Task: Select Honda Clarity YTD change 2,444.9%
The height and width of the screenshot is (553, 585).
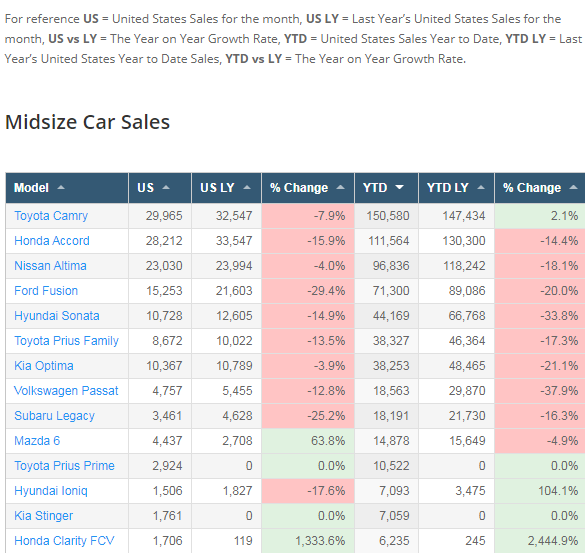Action: click(x=553, y=541)
